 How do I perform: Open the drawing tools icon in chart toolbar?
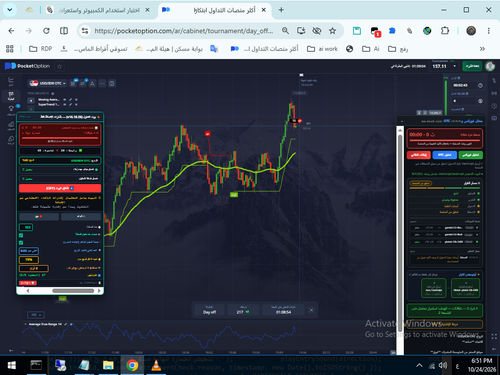tap(92, 83)
